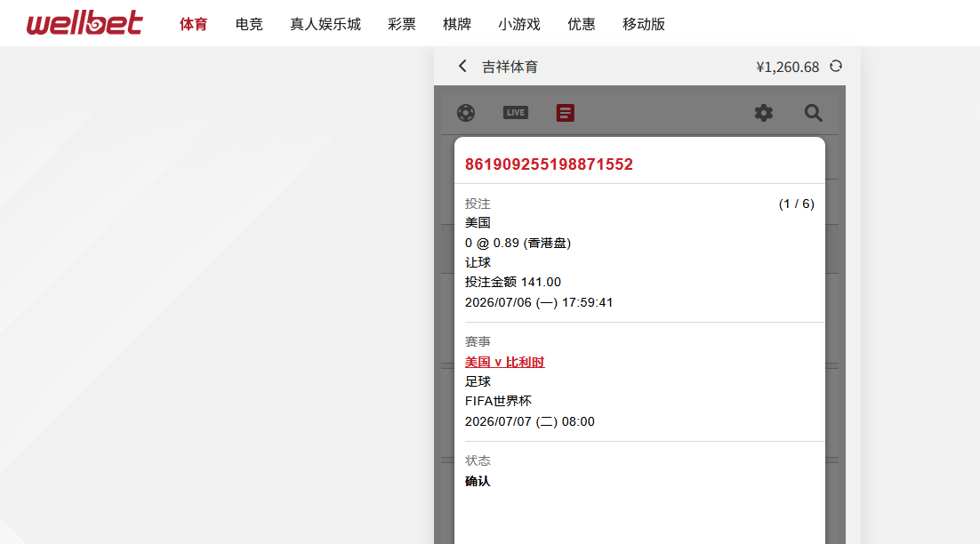
Task: Click the 0 @ 0.89 (香港盘) odds line
Action: click(x=518, y=243)
